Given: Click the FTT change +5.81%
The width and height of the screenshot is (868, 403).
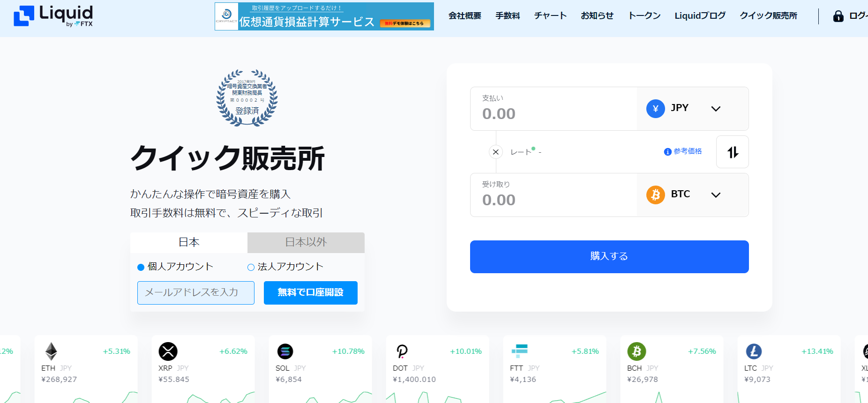Looking at the screenshot, I should tap(585, 351).
